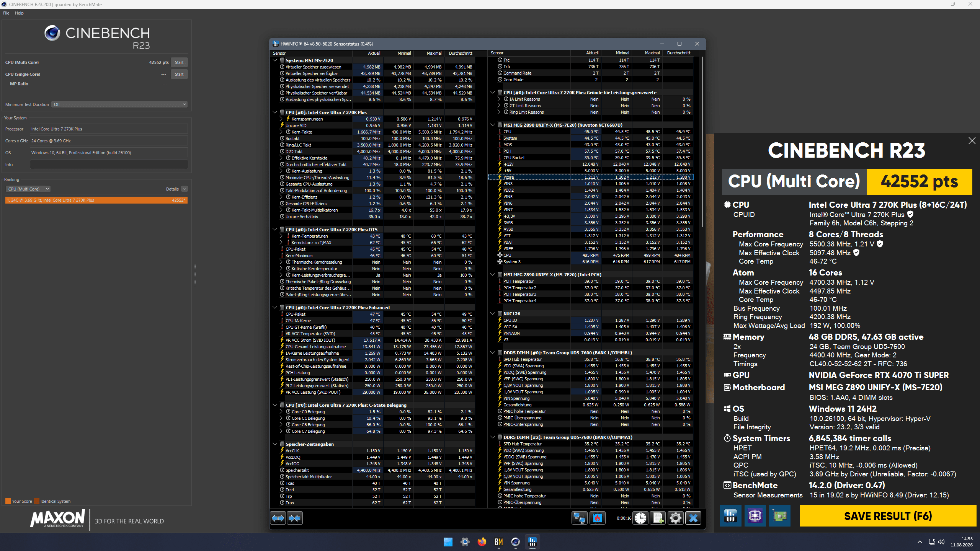Expand the IA Limit Reasons row
980x551 pixels.
[x=499, y=99]
